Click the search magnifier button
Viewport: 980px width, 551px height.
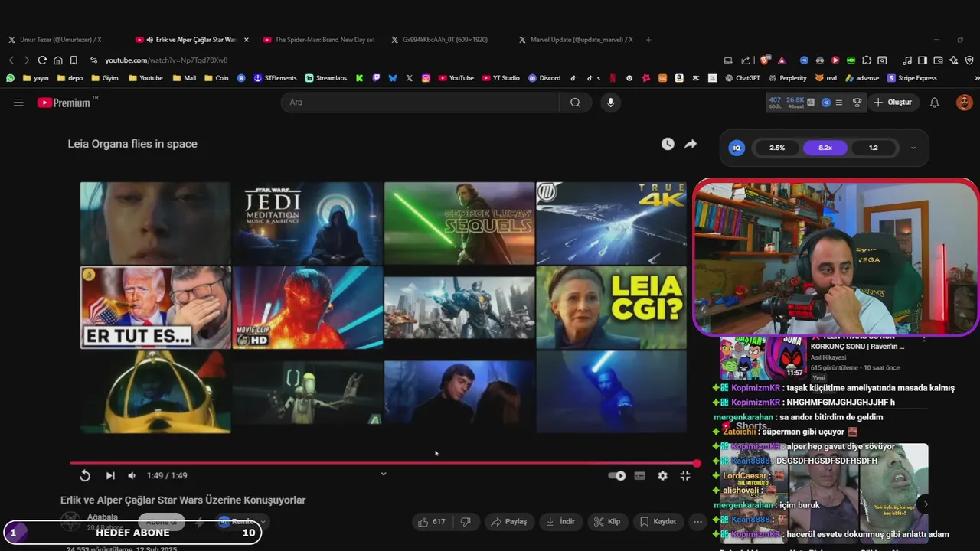[x=575, y=103]
